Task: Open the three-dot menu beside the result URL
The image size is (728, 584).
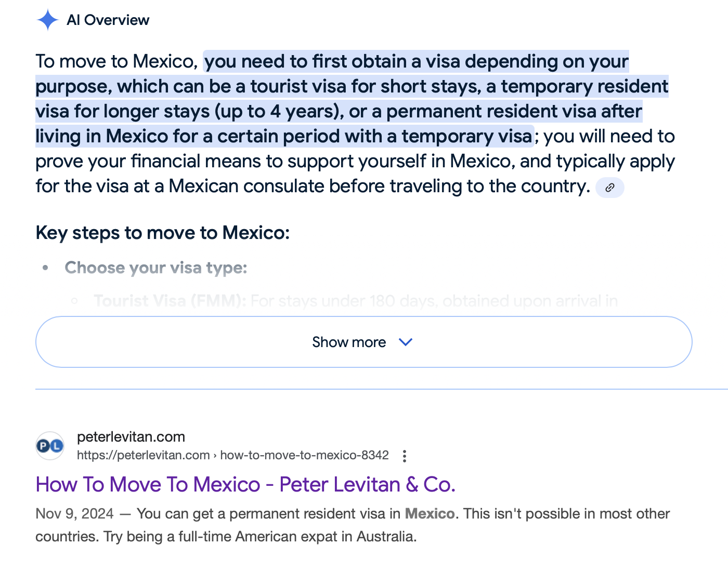Action: (x=405, y=456)
